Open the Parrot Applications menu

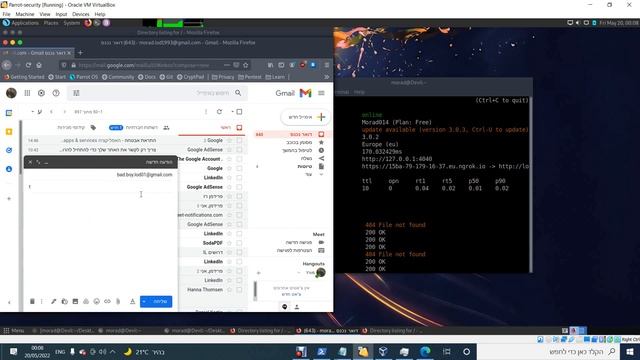(21, 23)
